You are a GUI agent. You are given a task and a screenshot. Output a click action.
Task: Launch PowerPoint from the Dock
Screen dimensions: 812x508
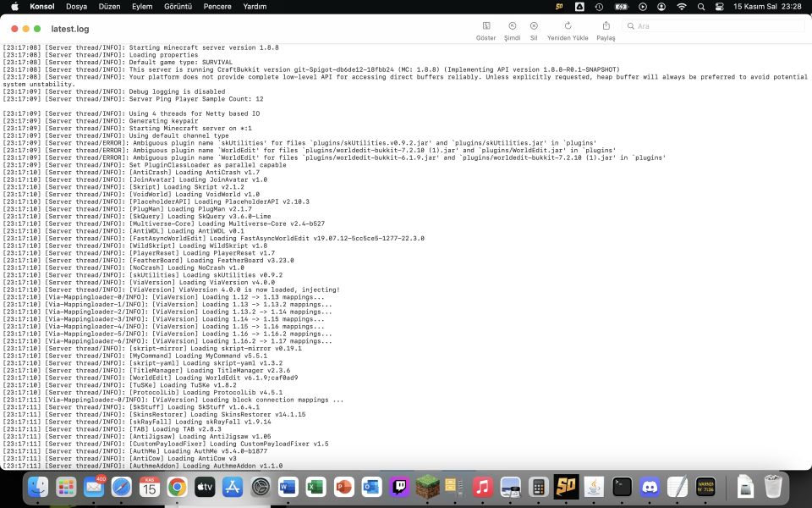[344, 488]
